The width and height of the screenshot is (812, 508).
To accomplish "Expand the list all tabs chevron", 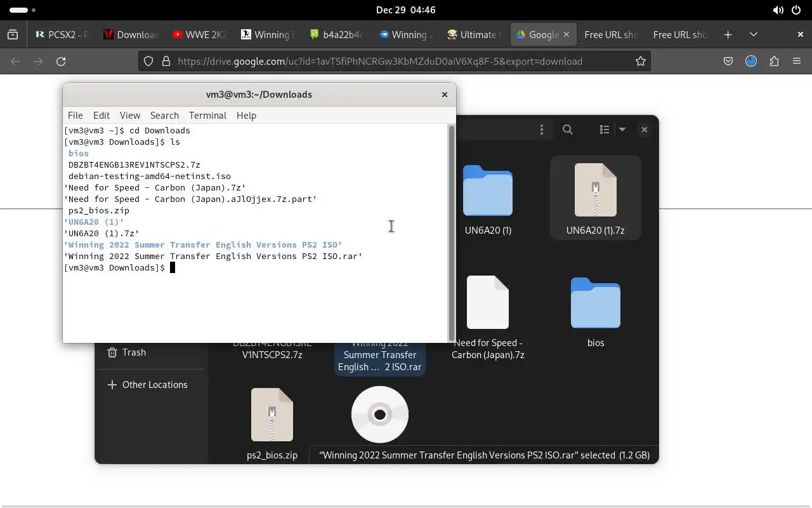I will coord(754,34).
